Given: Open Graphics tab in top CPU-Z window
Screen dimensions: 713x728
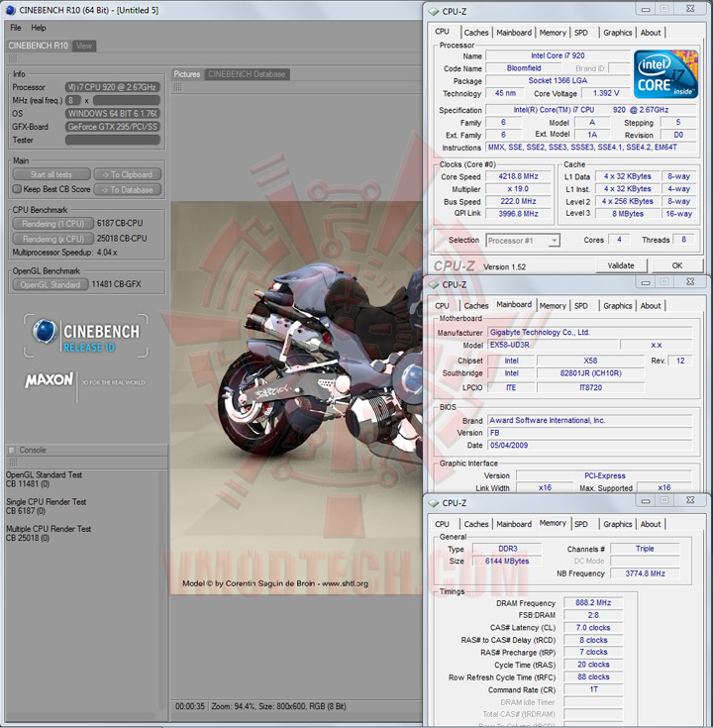Looking at the screenshot, I should click(x=617, y=33).
